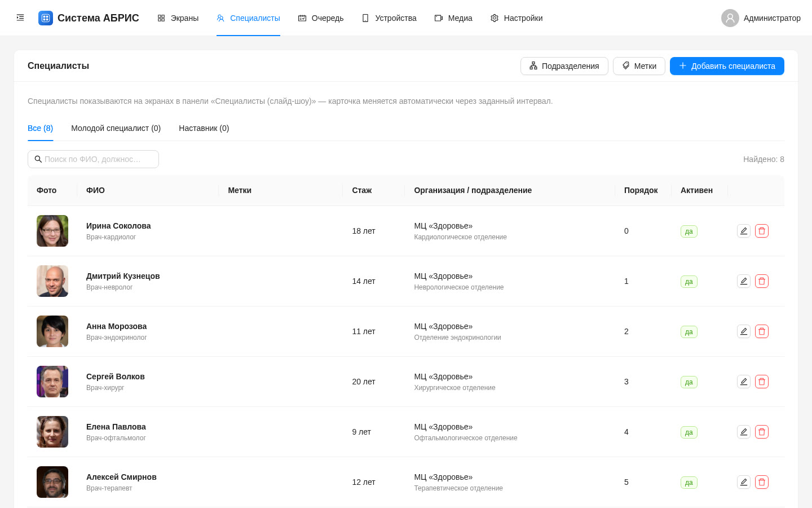Click Добавить специалиста button

click(x=727, y=66)
